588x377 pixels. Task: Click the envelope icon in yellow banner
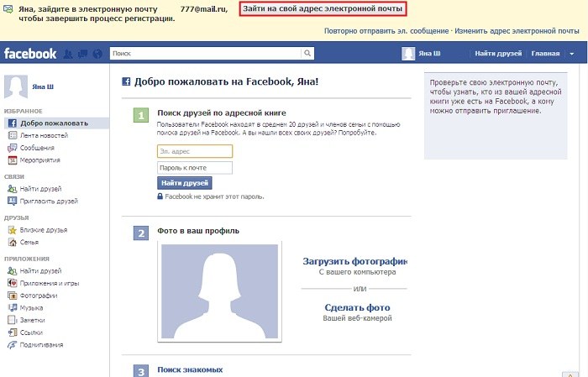[8, 9]
